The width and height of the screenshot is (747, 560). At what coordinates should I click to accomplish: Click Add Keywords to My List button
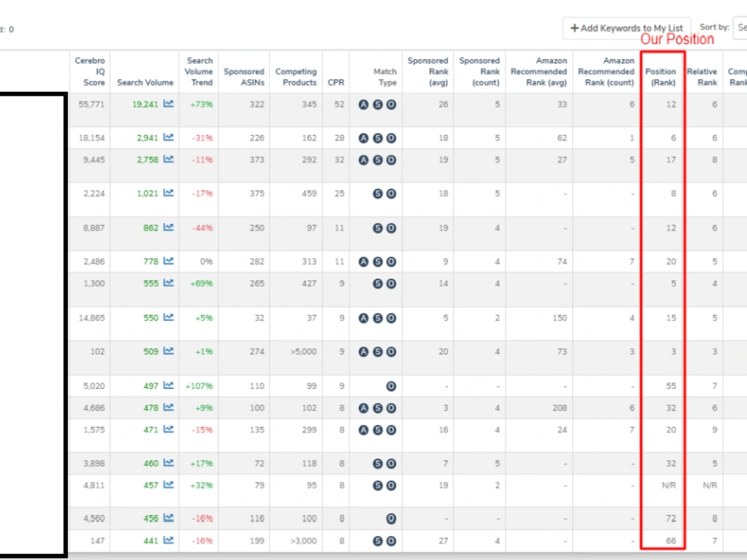click(627, 28)
